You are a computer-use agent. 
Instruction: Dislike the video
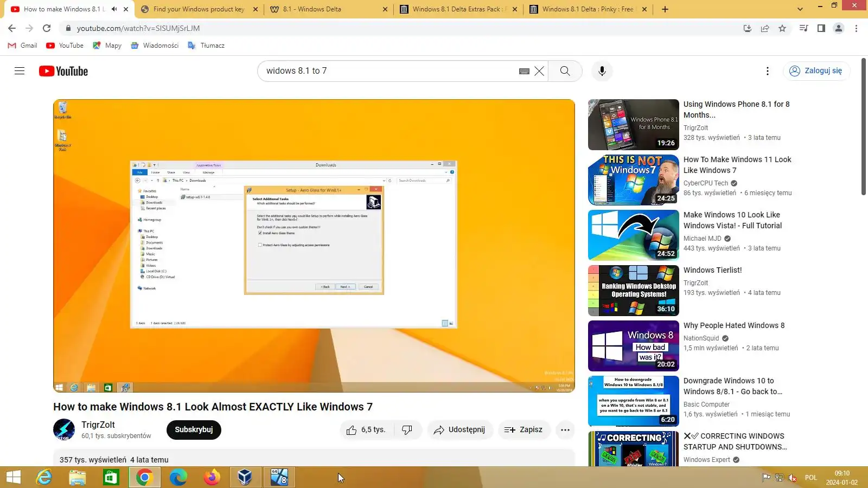pyautogui.click(x=407, y=430)
